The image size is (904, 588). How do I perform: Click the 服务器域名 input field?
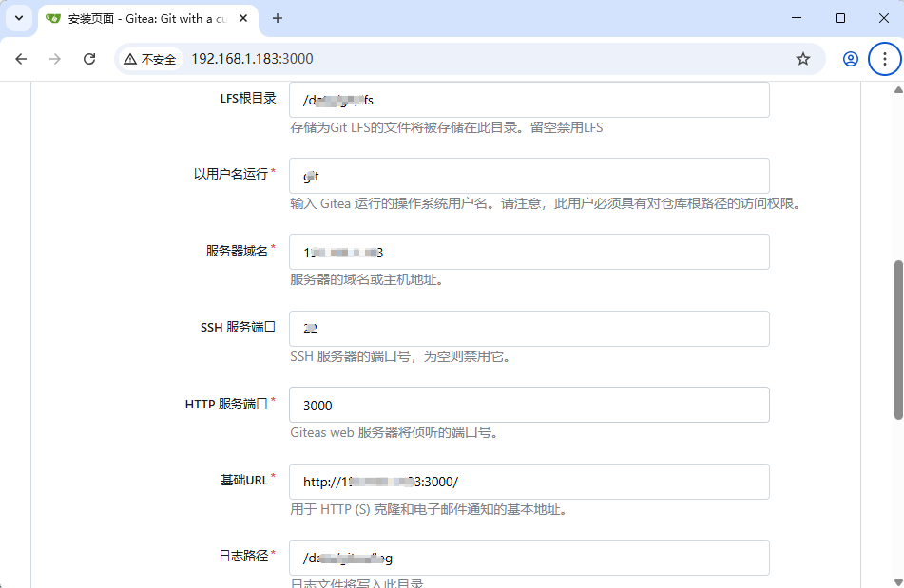click(x=529, y=252)
